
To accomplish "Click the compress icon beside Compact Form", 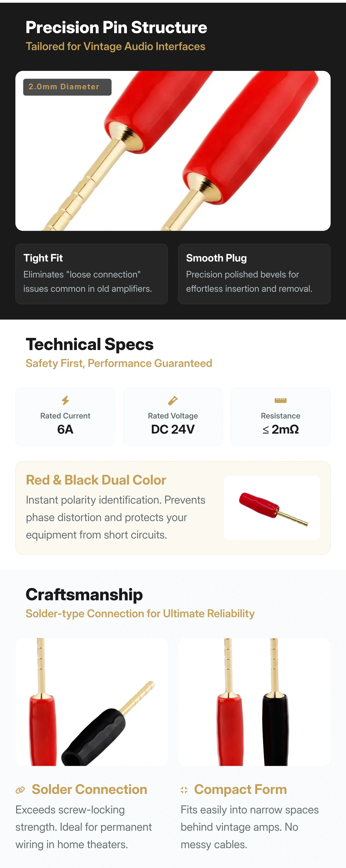I will pyautogui.click(x=184, y=790).
